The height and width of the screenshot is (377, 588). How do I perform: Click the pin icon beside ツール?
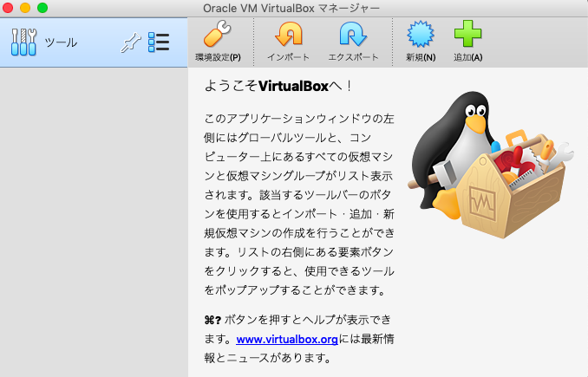(x=130, y=42)
